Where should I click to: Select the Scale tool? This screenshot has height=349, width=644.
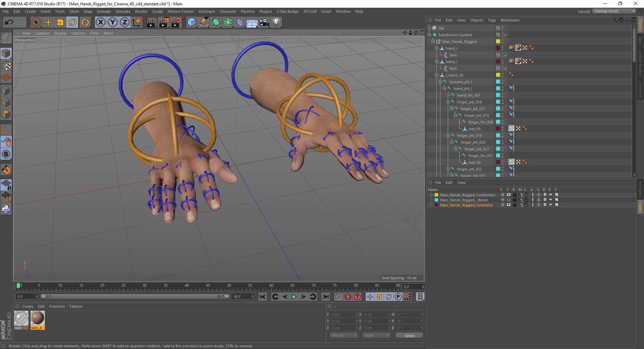(60, 22)
